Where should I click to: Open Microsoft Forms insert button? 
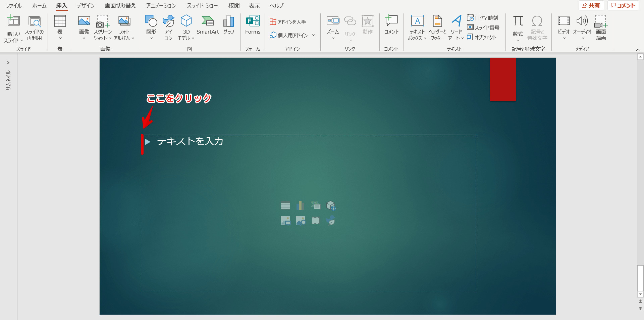click(x=253, y=25)
